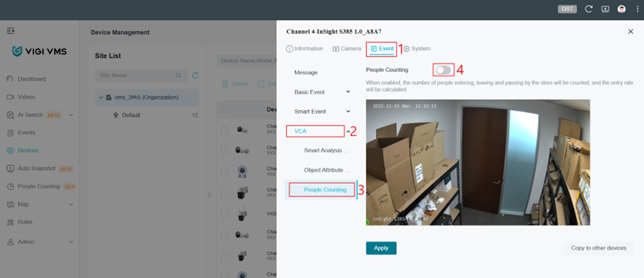
Task: Click the VIGI VMS logo
Action: [39, 51]
